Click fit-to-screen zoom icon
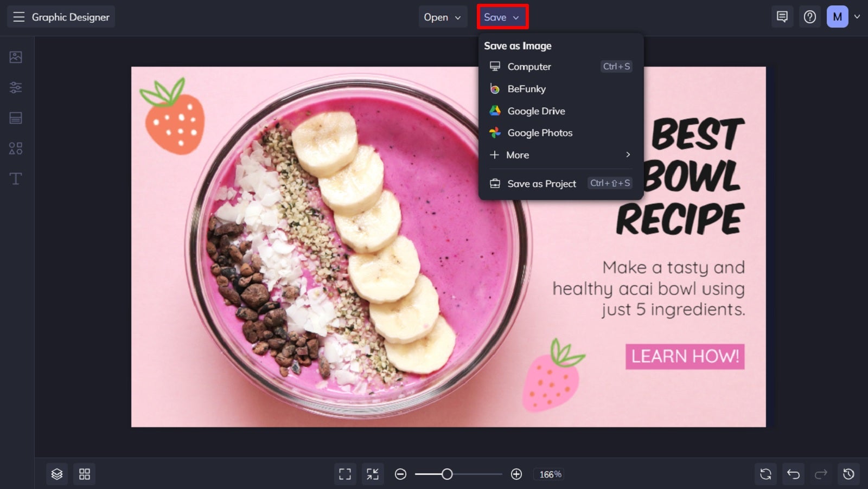868x489 pixels. point(345,473)
